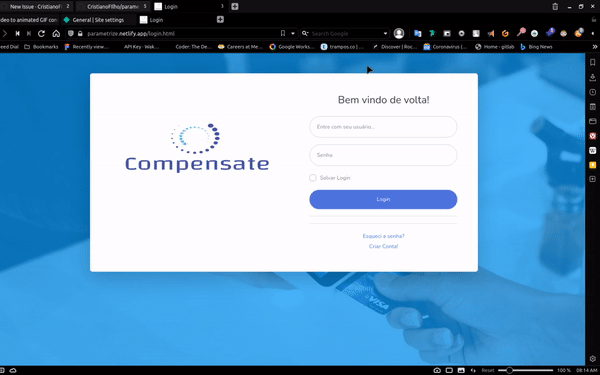Click the rewind history button

[x=17, y=34]
